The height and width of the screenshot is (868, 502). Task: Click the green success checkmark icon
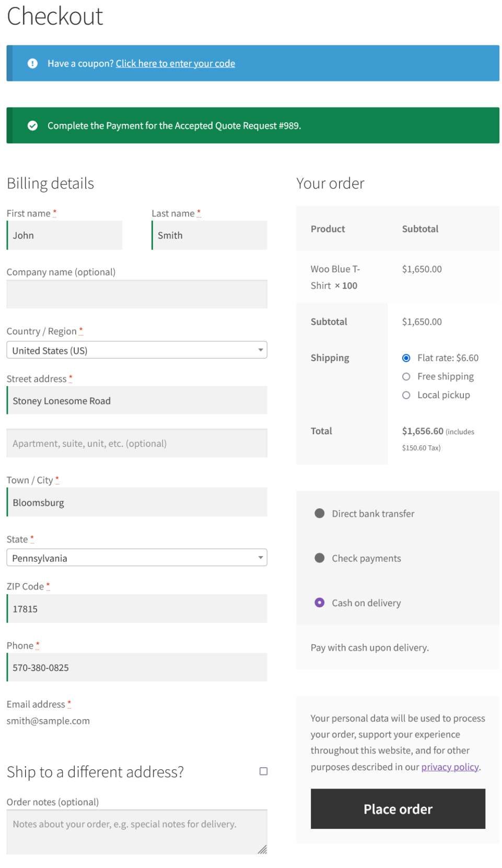click(32, 125)
